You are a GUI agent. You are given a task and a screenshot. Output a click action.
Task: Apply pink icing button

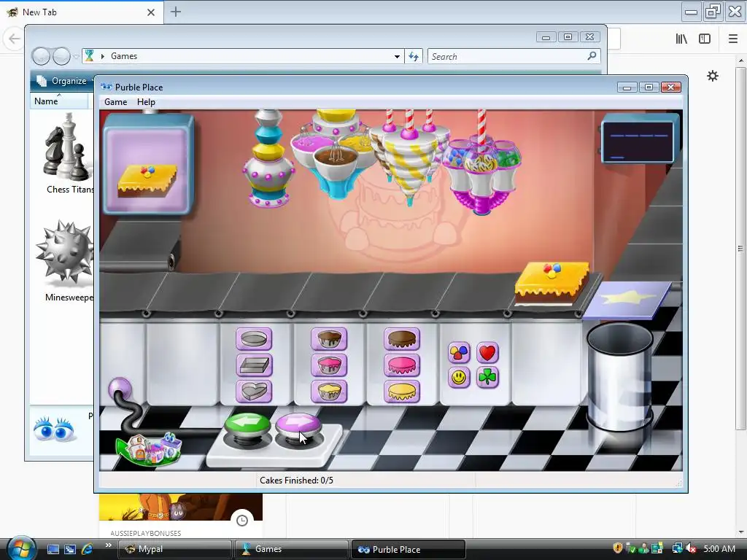pos(402,365)
